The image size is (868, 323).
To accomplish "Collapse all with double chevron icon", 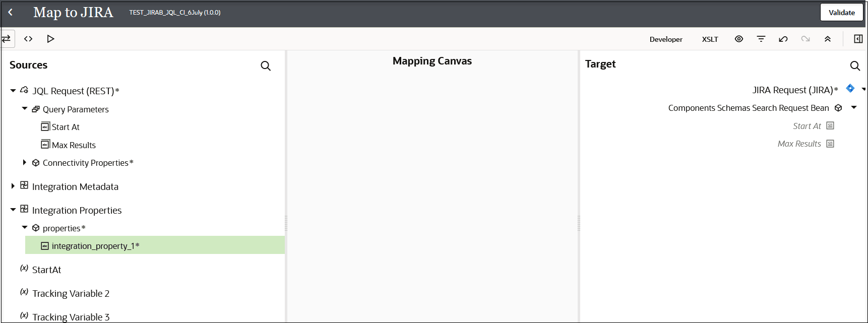I will [828, 39].
